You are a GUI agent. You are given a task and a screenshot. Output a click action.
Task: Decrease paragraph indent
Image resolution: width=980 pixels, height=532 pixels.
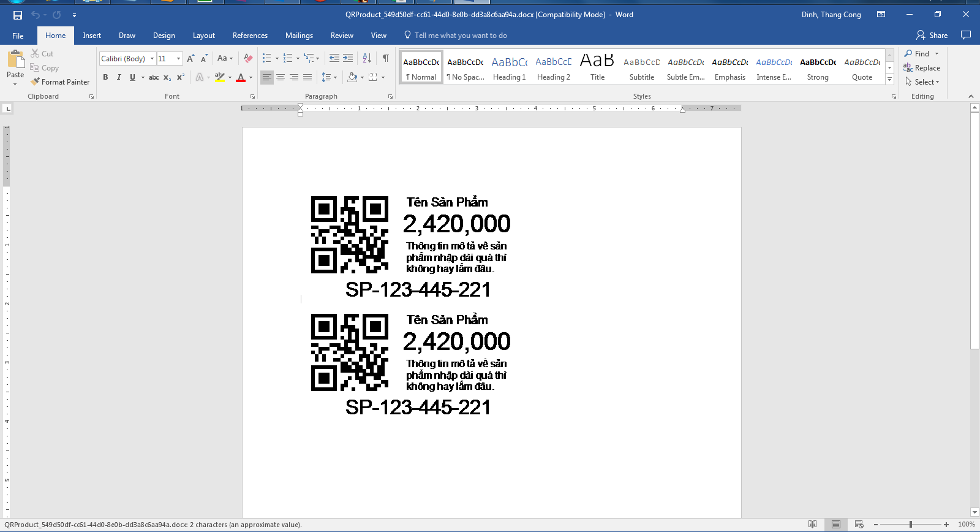(334, 58)
